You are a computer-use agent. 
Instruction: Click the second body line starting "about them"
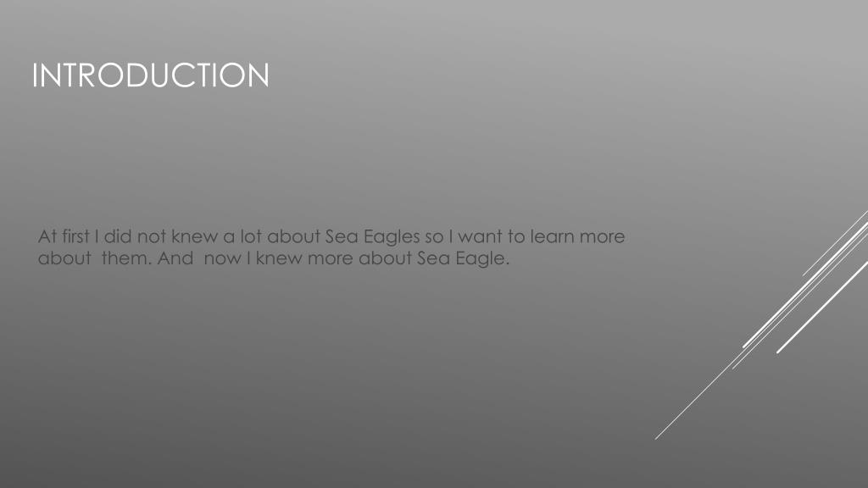(x=274, y=258)
